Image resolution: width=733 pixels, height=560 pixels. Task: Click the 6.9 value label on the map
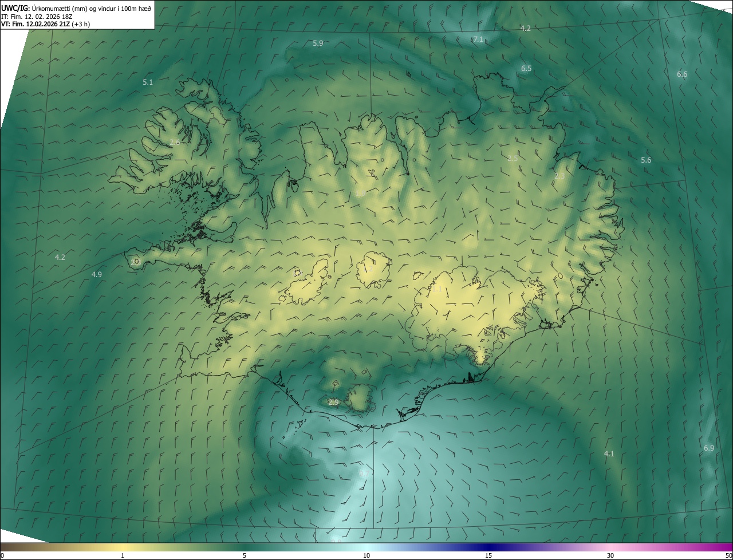[709, 448]
